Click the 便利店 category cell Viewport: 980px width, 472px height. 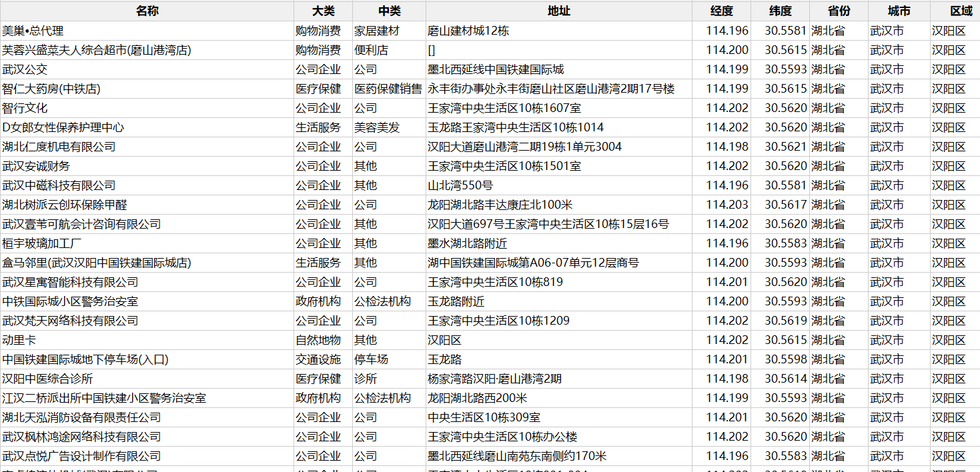389,50
